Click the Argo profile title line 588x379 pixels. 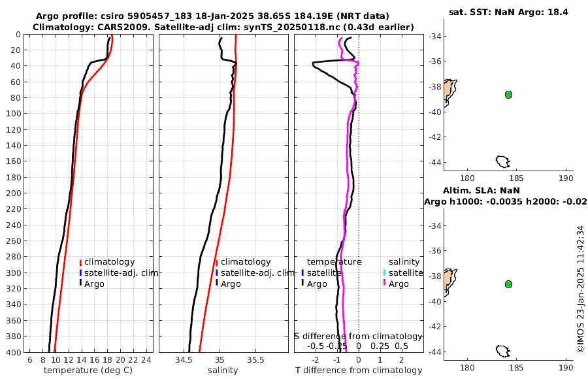coord(212,16)
